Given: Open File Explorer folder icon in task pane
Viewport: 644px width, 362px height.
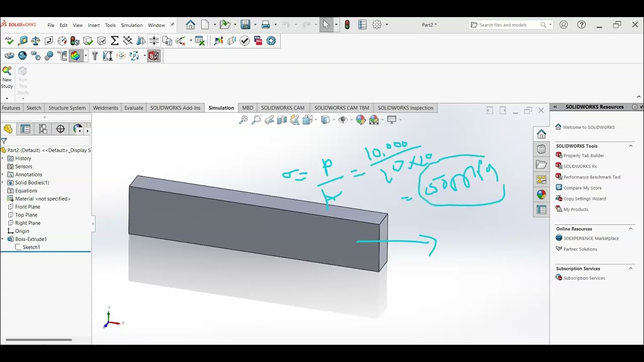Looking at the screenshot, I should click(541, 164).
